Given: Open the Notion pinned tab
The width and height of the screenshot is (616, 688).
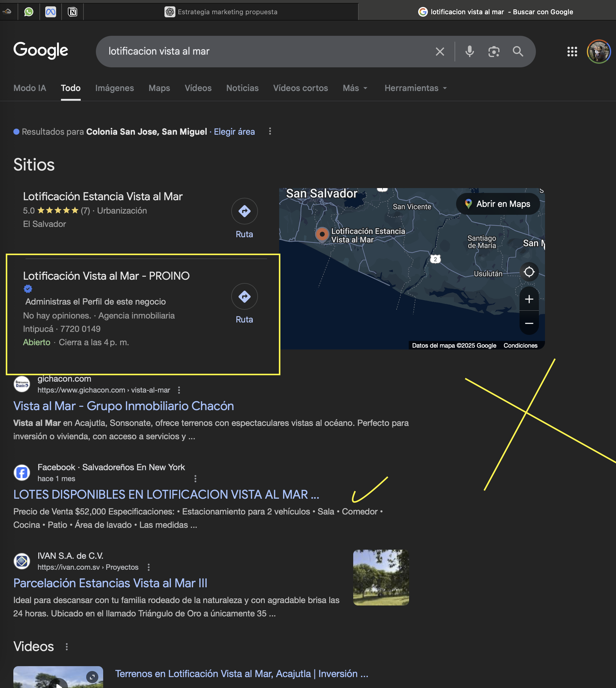Looking at the screenshot, I should click(73, 12).
